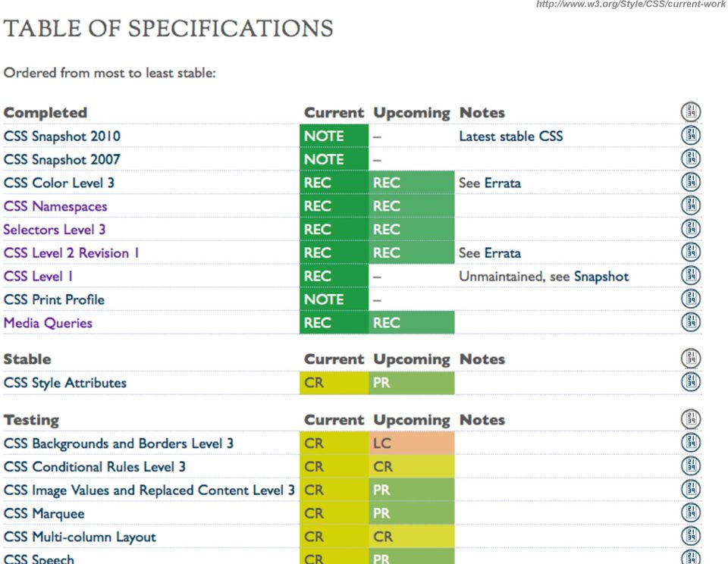The height and width of the screenshot is (564, 728).
Task: Click the Latest stable CSS note link
Action: (511, 136)
